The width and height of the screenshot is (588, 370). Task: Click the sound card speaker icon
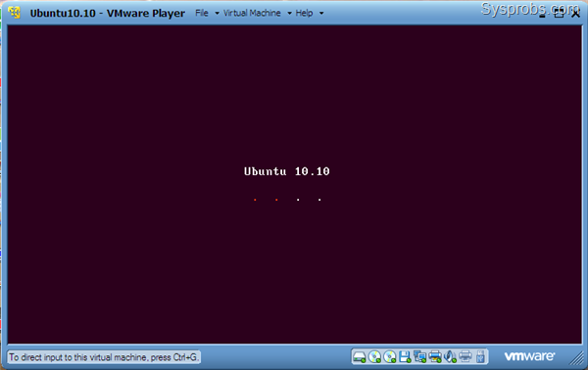[450, 356]
